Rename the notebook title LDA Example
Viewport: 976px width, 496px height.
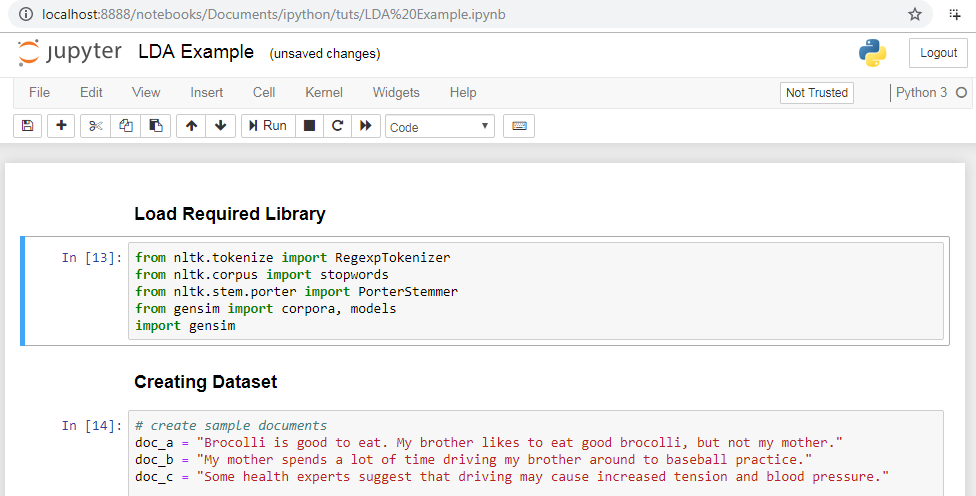(196, 52)
